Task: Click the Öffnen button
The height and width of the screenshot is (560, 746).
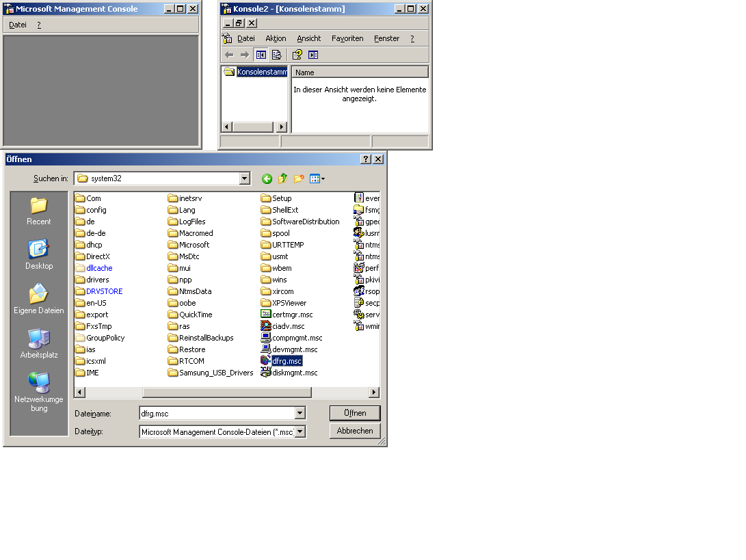Action: (x=355, y=413)
